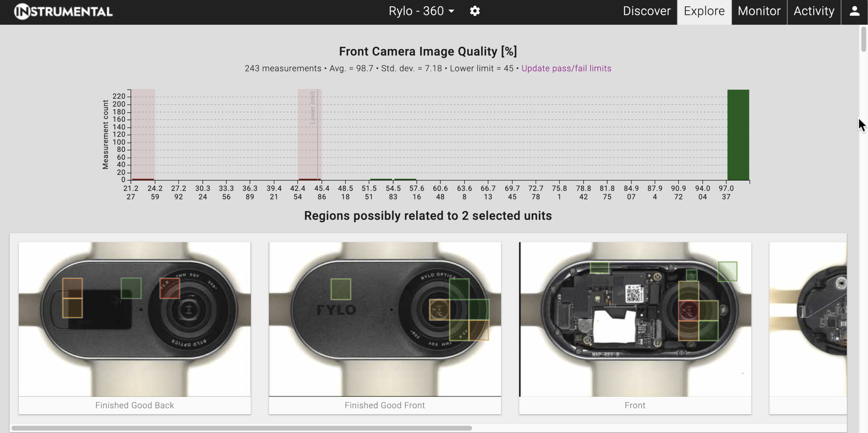Click the Instrumental logo
This screenshot has width=868, height=433.
[x=63, y=11]
